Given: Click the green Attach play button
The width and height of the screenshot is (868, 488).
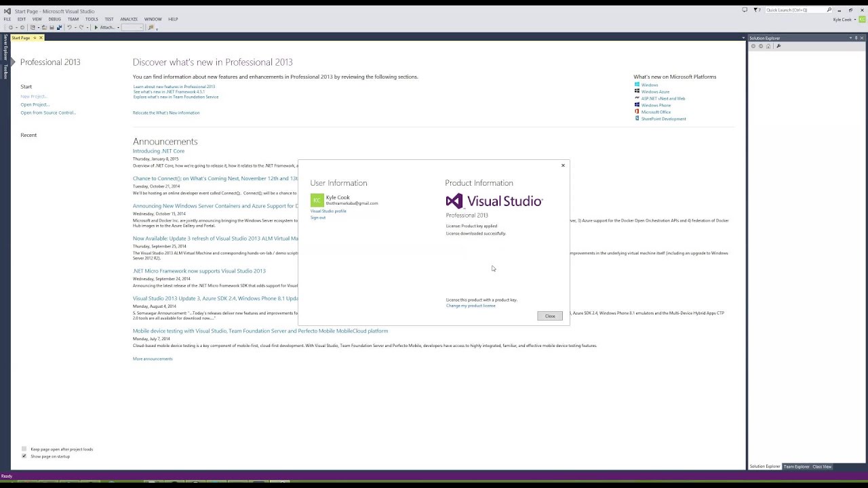Looking at the screenshot, I should click(x=96, y=28).
